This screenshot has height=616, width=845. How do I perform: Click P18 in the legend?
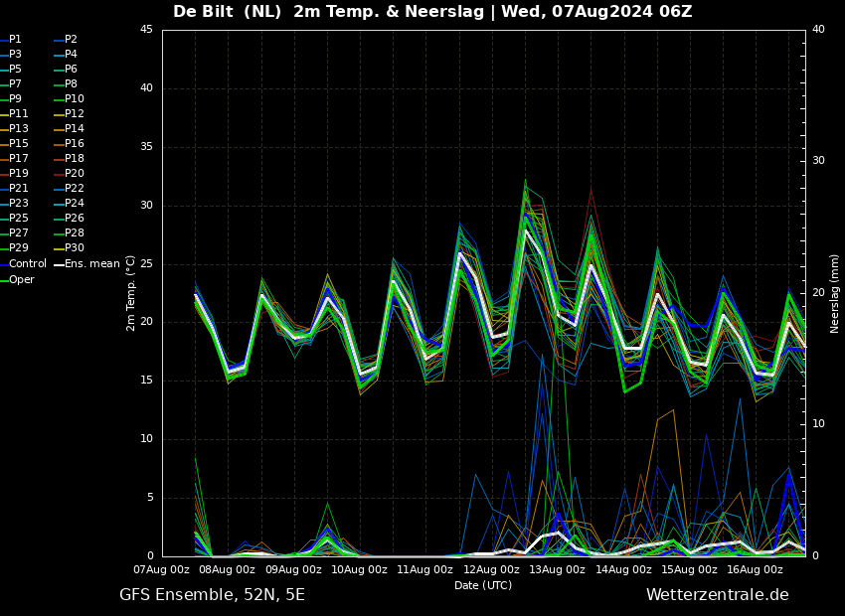(x=75, y=158)
